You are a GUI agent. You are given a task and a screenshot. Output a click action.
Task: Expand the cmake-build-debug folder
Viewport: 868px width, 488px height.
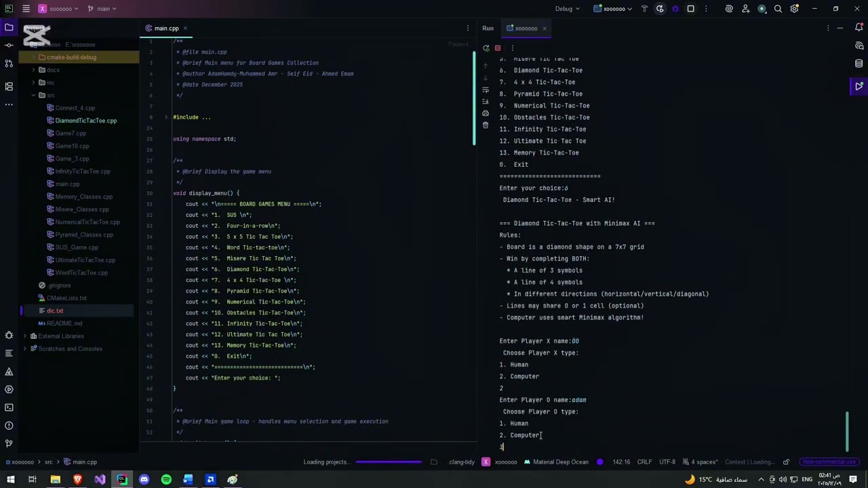pos(33,57)
